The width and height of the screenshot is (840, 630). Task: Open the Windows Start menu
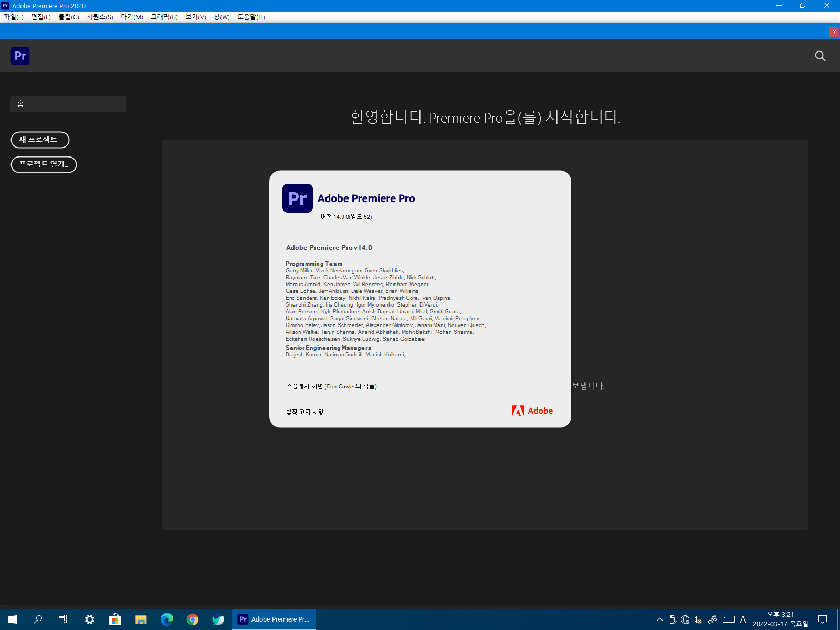pyautogui.click(x=13, y=619)
